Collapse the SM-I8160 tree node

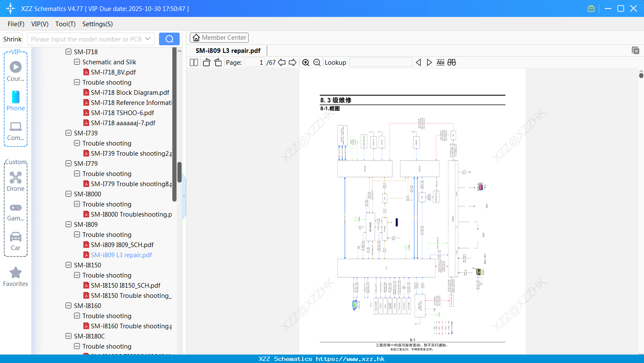69,305
